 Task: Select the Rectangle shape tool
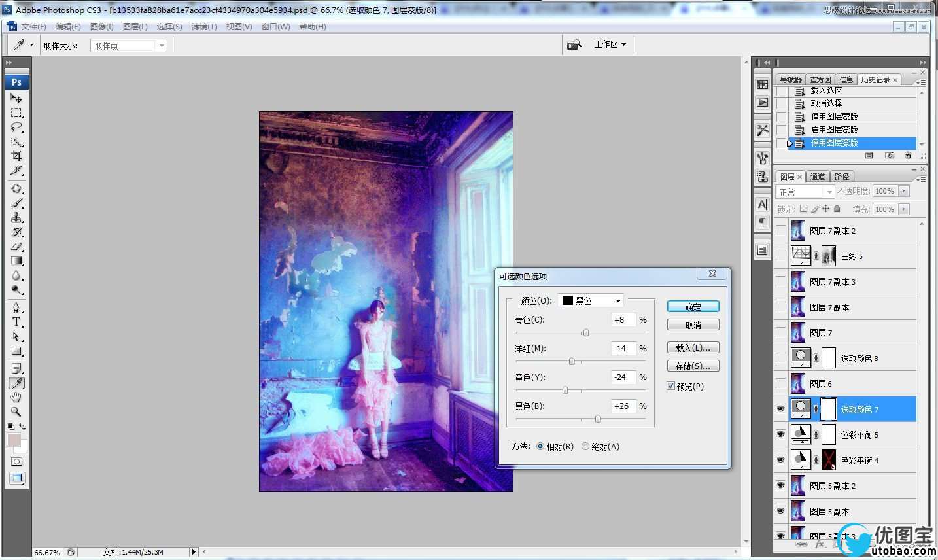tap(16, 351)
